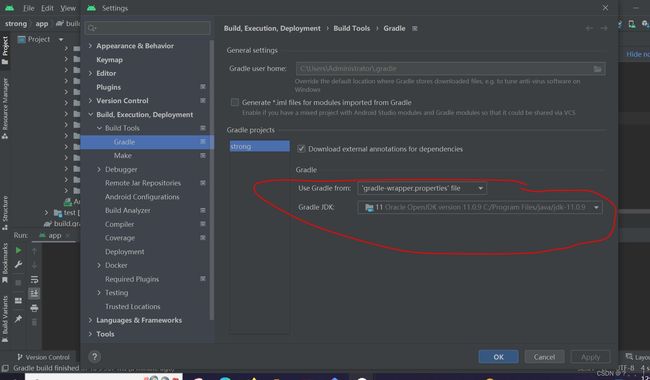Viewport: 650px width, 380px height.
Task: Click project-level marker icon on Plugins row
Action: pyautogui.click(x=203, y=87)
